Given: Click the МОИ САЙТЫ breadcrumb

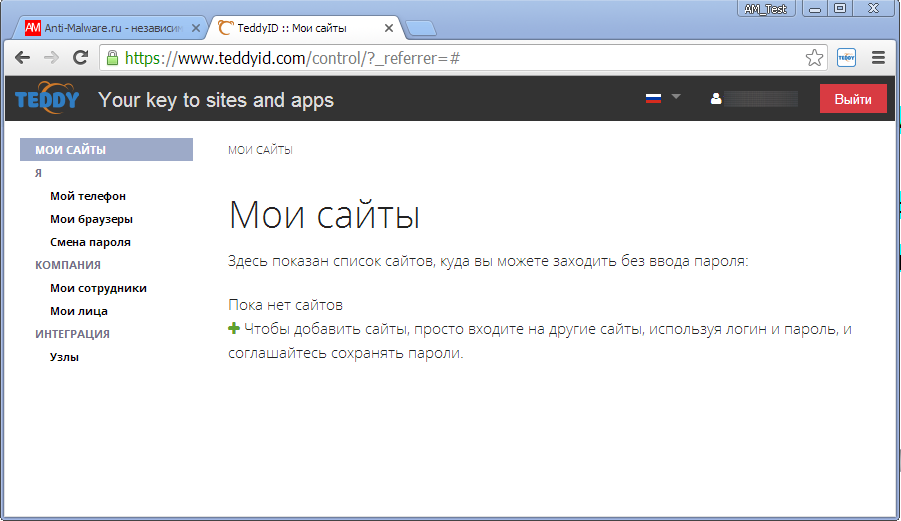Looking at the screenshot, I should click(260, 150).
